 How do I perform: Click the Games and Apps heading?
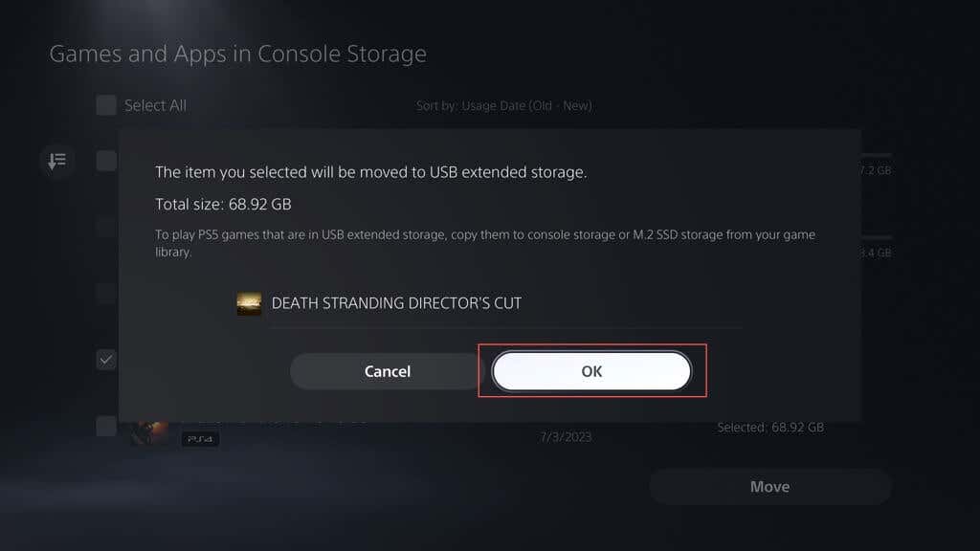239,55
